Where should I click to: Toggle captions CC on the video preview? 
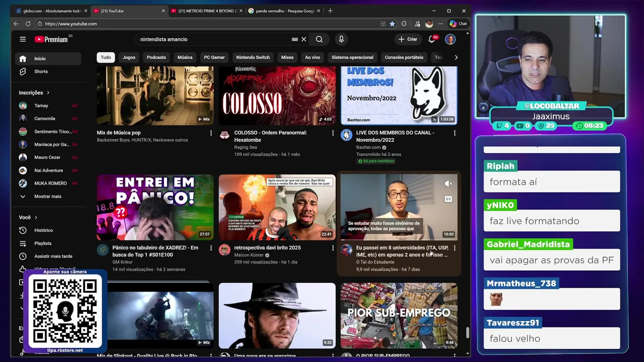coord(448,199)
